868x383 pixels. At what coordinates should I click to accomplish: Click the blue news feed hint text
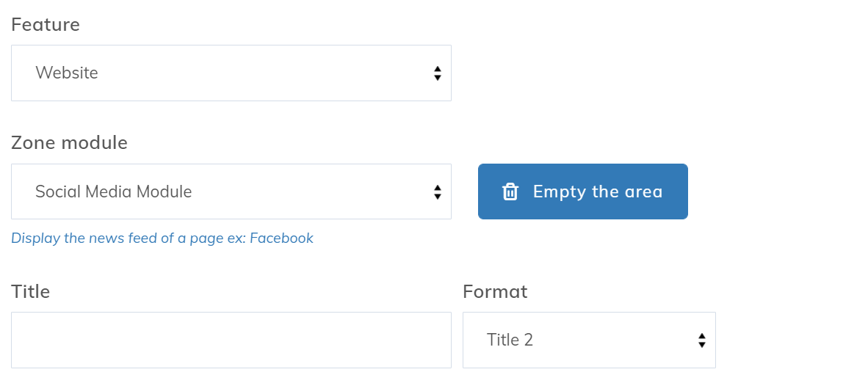point(162,238)
